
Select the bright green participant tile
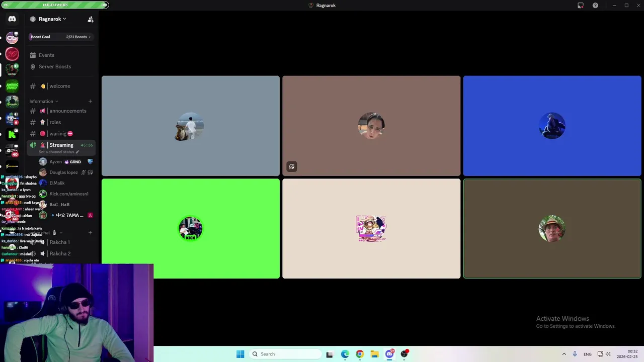(191, 229)
